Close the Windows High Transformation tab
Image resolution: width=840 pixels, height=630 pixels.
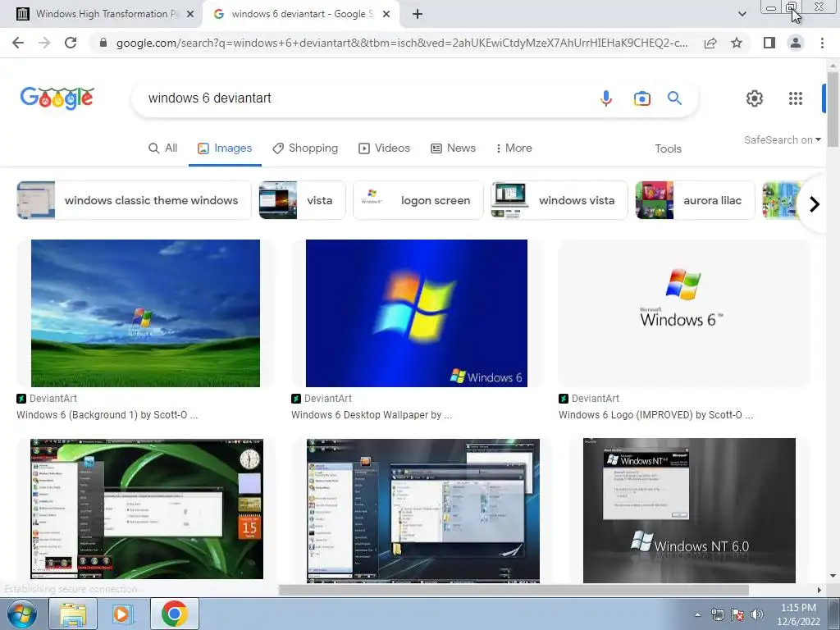(189, 14)
